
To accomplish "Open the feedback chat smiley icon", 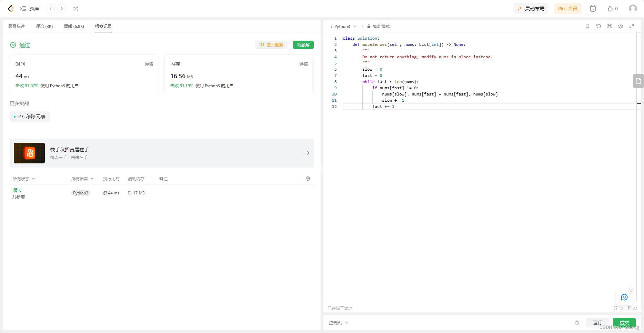I will (x=624, y=297).
